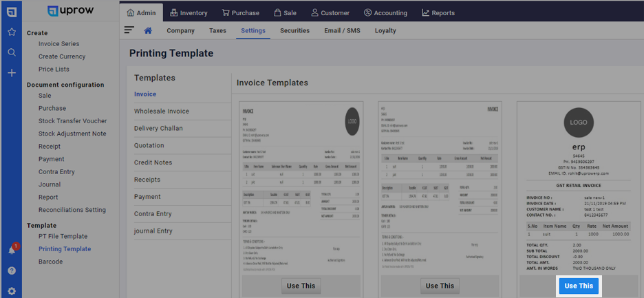Open Price Lists link
644x298 pixels.
54,69
